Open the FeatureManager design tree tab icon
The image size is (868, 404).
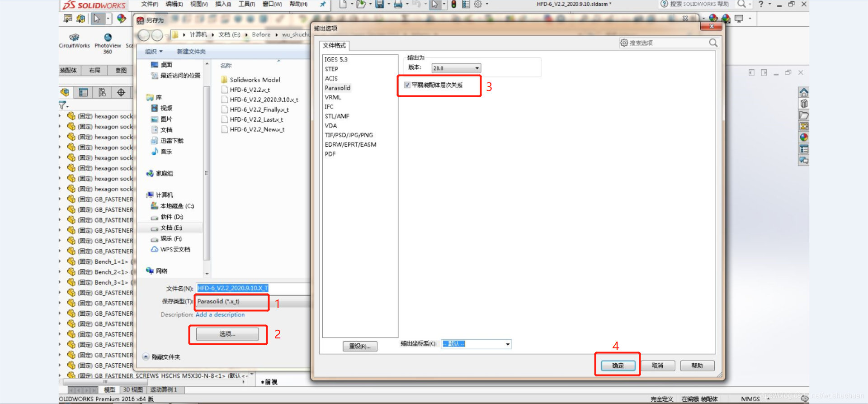pos(65,92)
